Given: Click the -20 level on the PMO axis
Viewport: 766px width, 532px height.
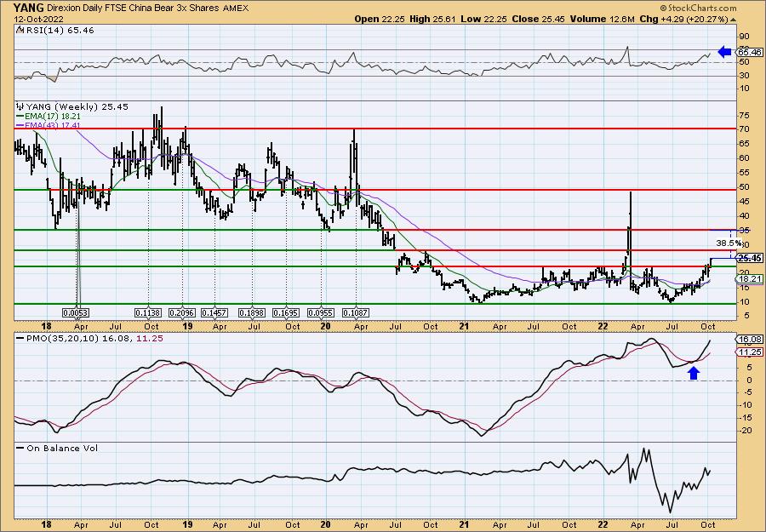Looking at the screenshot, I should [x=745, y=431].
